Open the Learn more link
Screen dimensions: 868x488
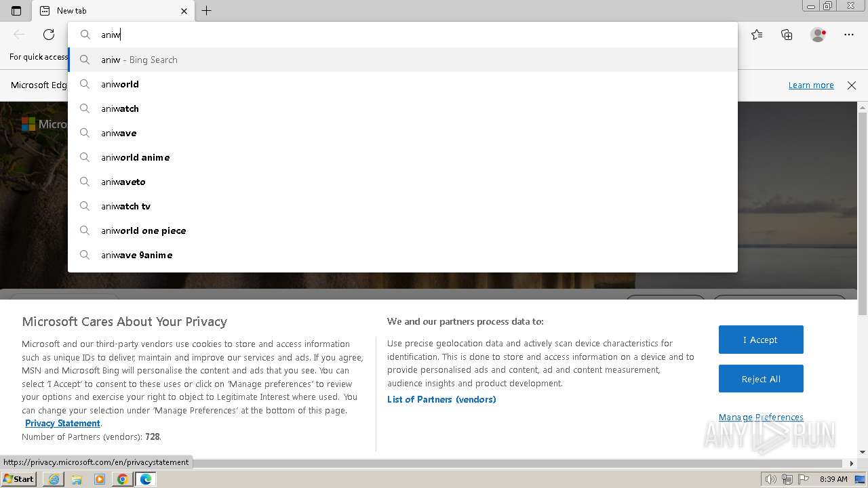[x=811, y=85]
